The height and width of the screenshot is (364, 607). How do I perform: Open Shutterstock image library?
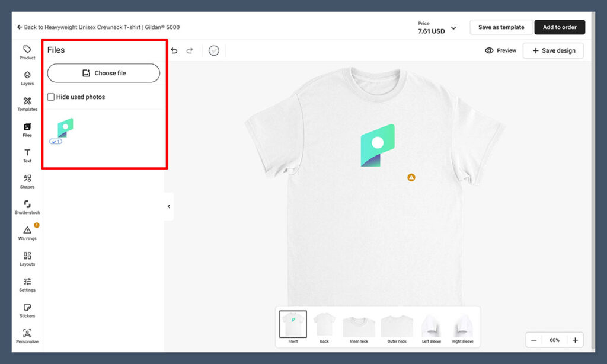click(27, 207)
